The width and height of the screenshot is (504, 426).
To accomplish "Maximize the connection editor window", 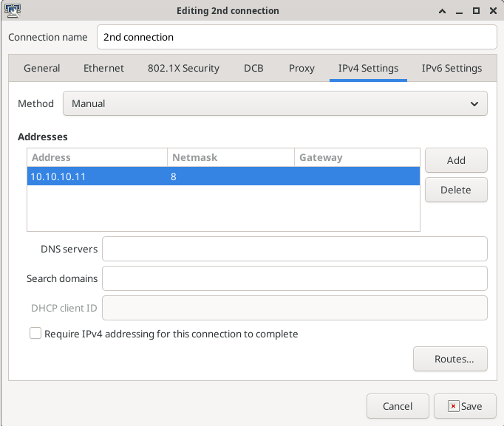I will point(477,11).
